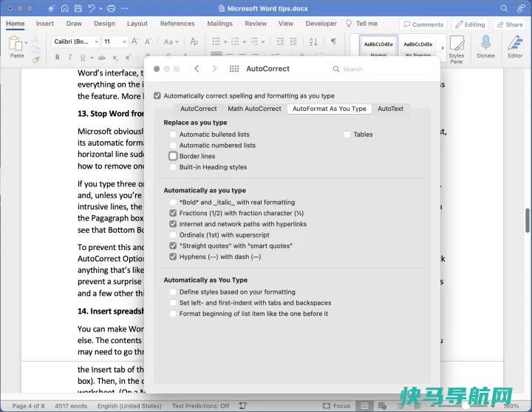The width and height of the screenshot is (532, 412).
Task: Expand the styles gallery arrow
Action: (443, 48)
